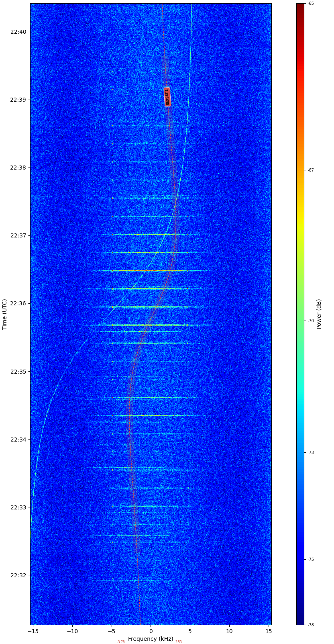The image size is (334, 644).
Task: Select the 22:36 time tick label
Action: click(18, 304)
